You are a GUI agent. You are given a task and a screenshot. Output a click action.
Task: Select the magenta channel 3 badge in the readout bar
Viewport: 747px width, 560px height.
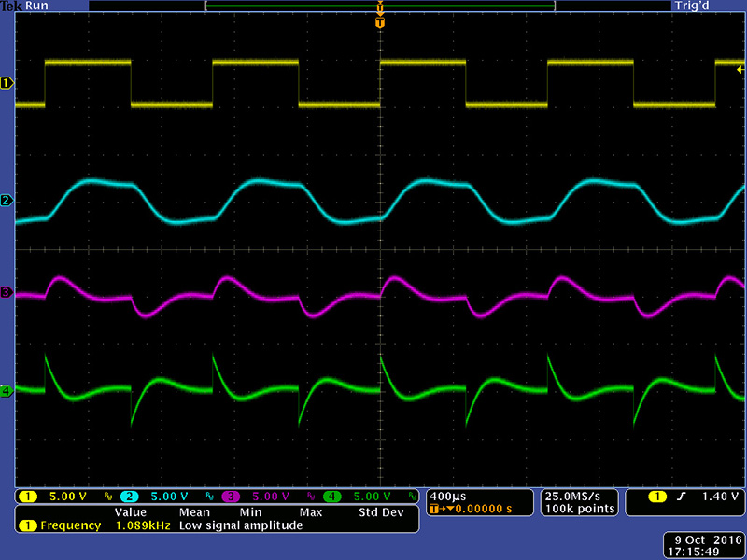coord(231,497)
